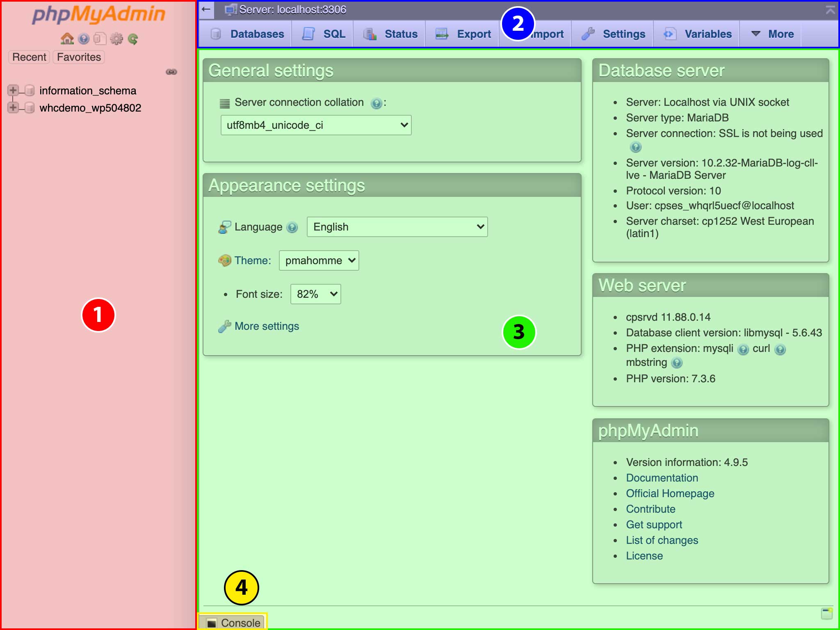840x630 pixels.
Task: Open the help icon after curl extension
Action: coord(780,349)
